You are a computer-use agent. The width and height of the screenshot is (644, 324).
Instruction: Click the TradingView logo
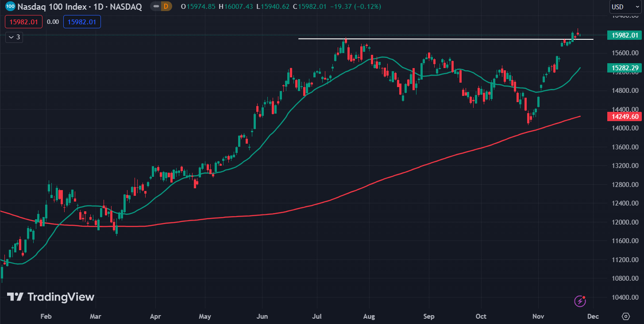50,297
